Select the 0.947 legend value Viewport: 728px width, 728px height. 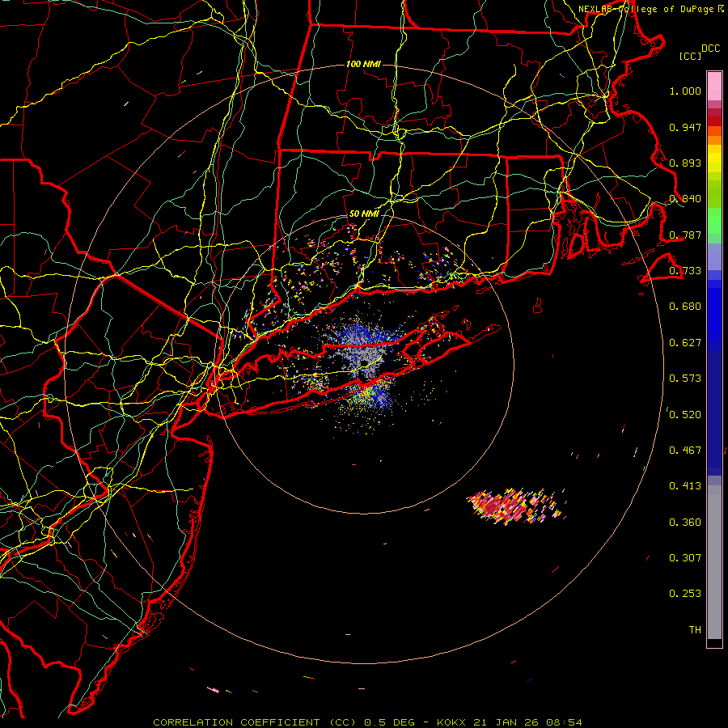tap(685, 127)
